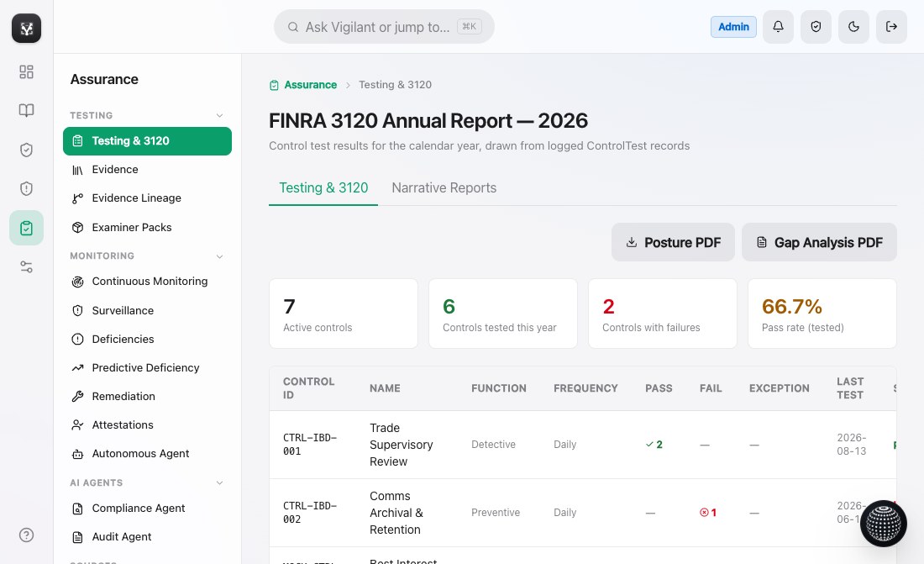The image size is (924, 564).
Task: Click the Admin badge
Action: (733, 27)
